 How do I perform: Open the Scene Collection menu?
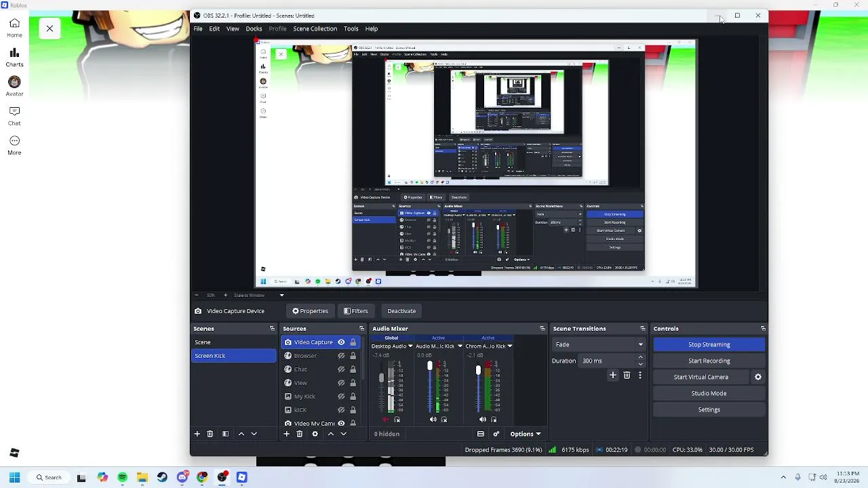tap(315, 28)
